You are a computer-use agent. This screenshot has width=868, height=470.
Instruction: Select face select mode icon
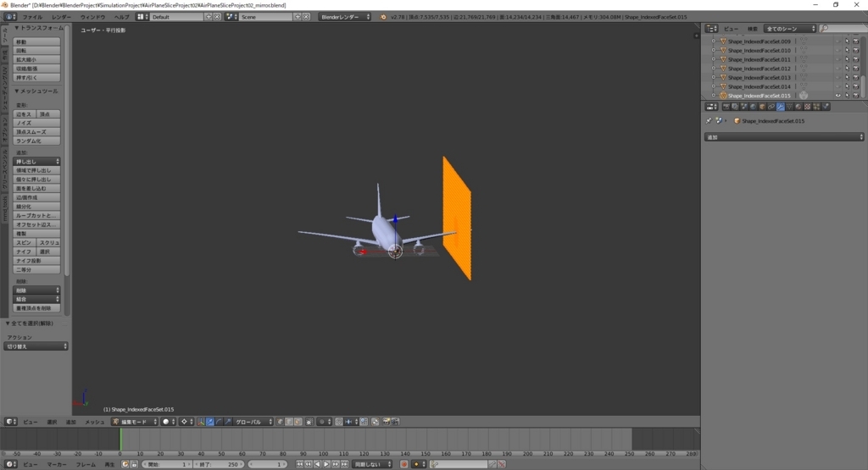coord(298,422)
